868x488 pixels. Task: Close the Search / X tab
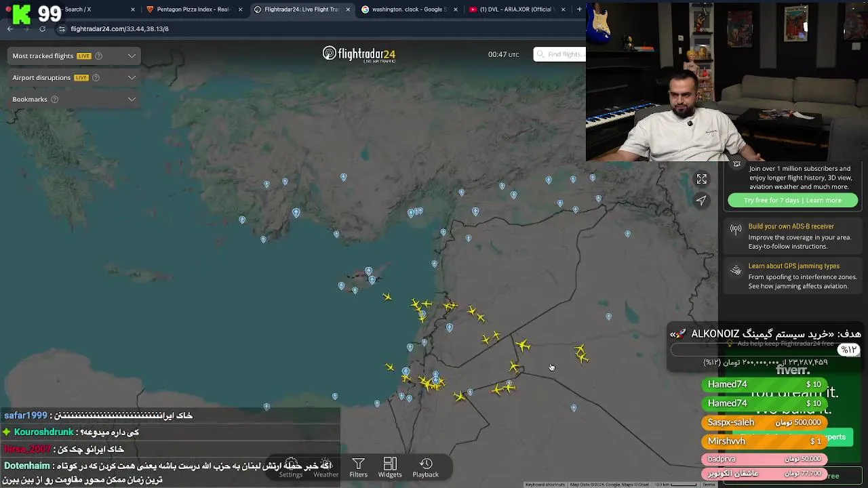point(132,9)
